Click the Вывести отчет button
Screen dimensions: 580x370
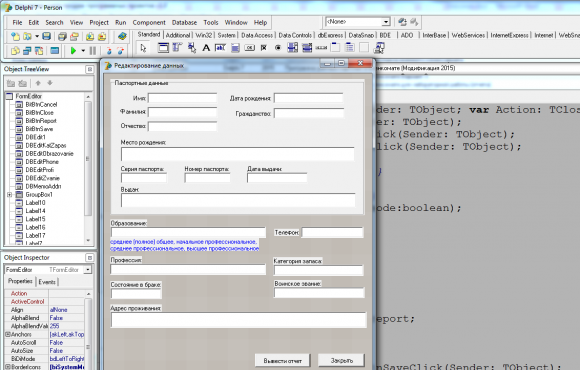coord(282,360)
